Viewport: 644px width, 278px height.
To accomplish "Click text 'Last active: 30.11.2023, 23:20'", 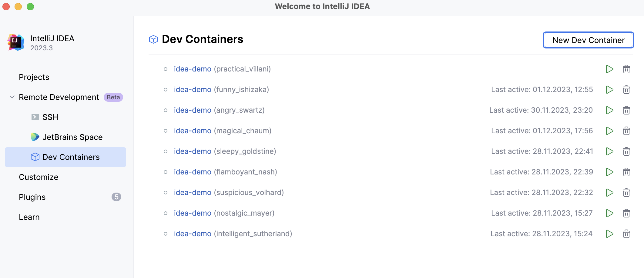I will 541,110.
